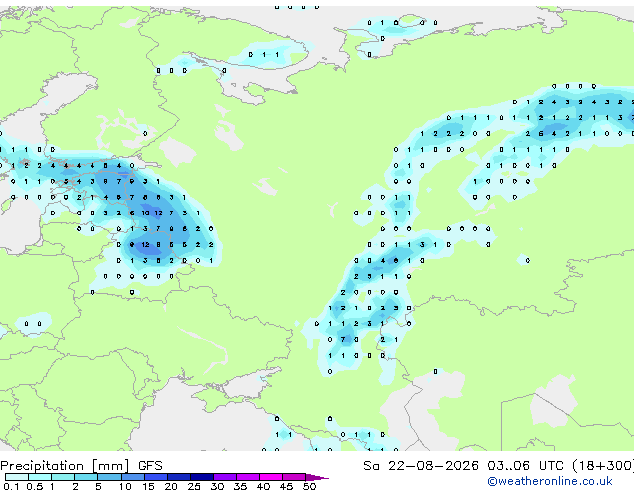Screen dimensions: 634x490
Task: Click the legend label '25'
Action: click(x=194, y=486)
